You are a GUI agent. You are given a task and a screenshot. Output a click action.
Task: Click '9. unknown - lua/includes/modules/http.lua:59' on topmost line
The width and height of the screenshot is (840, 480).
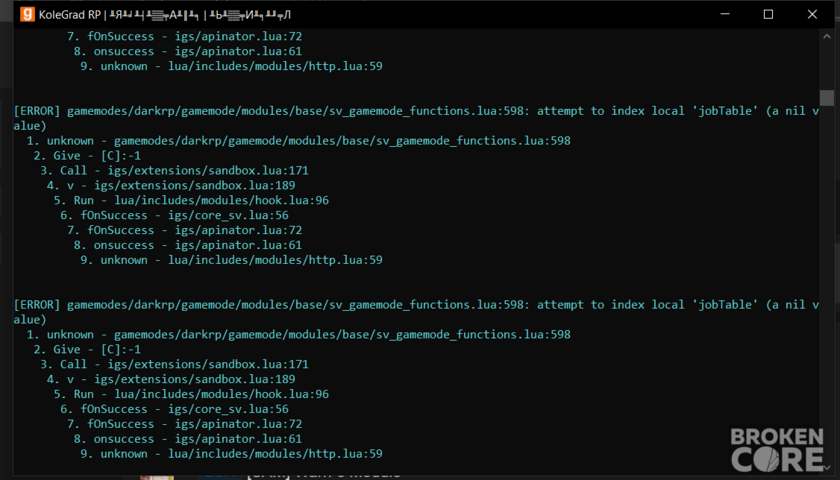point(231,66)
